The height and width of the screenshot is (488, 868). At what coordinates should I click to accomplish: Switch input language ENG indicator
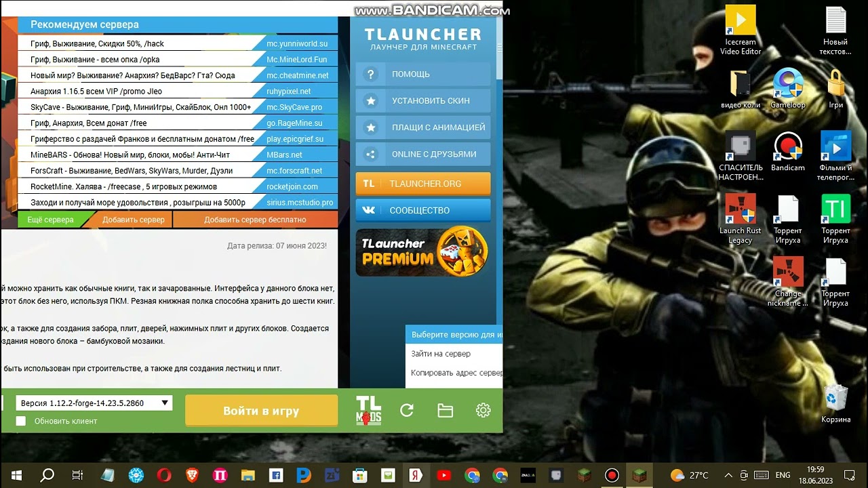[783, 475]
